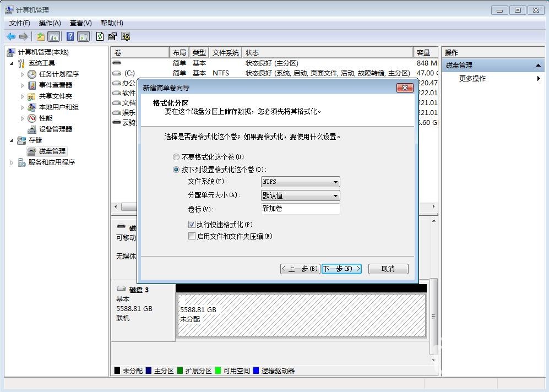
Task: Click the File System (文件系统) column header
Action: coord(225,52)
